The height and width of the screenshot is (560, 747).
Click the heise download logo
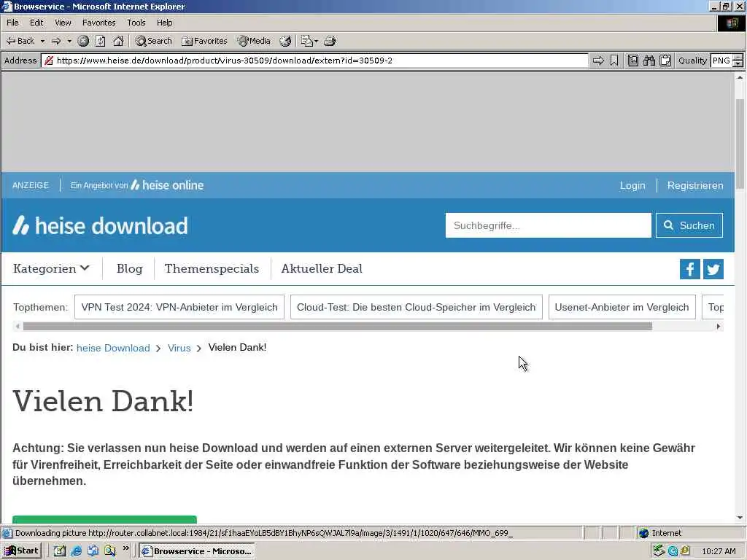100,225
